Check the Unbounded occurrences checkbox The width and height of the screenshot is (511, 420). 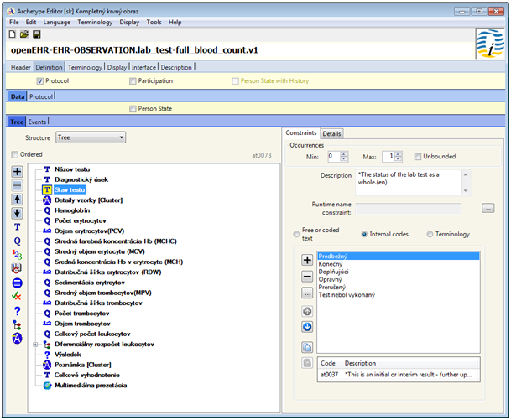pyautogui.click(x=418, y=157)
